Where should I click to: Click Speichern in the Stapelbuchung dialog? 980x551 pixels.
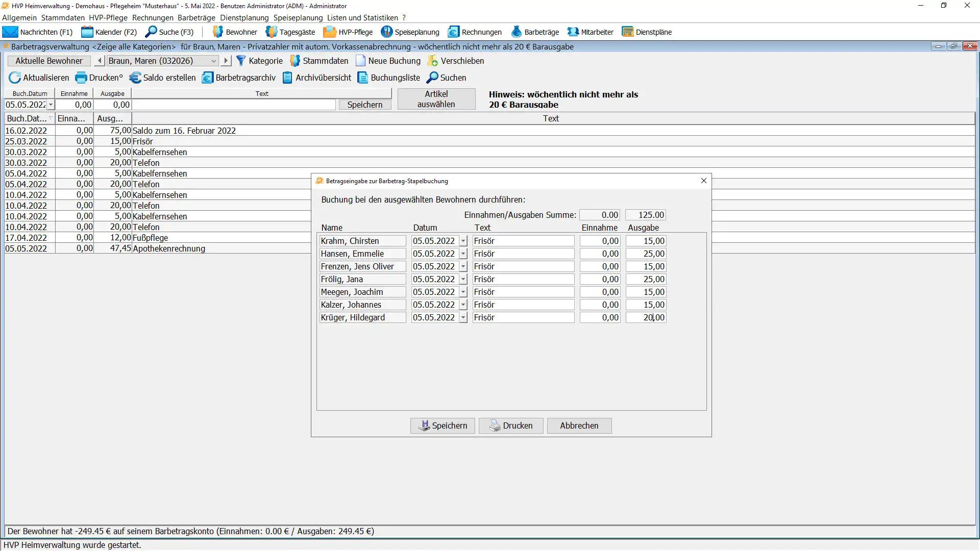tap(443, 425)
